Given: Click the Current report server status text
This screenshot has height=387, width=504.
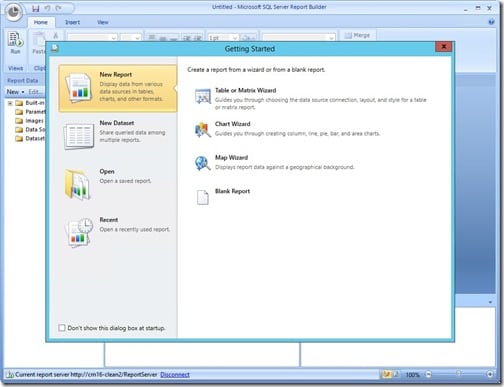Looking at the screenshot, I should click(86, 374).
